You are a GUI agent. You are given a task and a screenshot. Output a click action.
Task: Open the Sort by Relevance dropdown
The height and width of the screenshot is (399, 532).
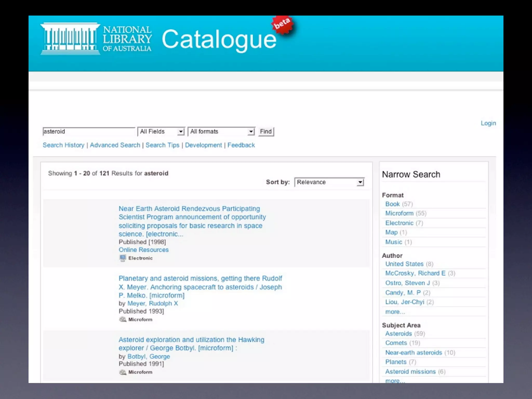coord(329,182)
